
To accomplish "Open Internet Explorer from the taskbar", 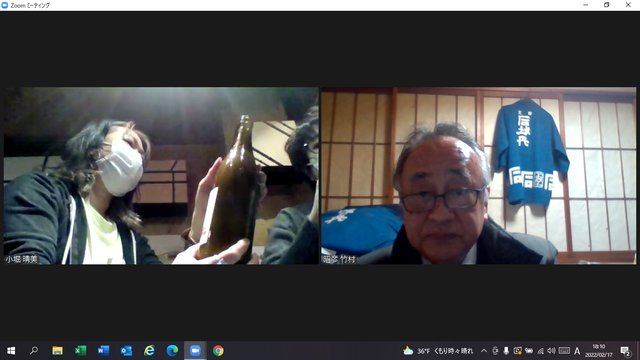I will (x=149, y=351).
